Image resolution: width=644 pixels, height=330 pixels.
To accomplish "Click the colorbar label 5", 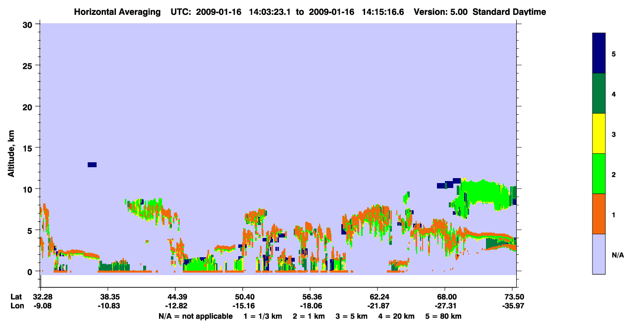I will click(x=614, y=54).
